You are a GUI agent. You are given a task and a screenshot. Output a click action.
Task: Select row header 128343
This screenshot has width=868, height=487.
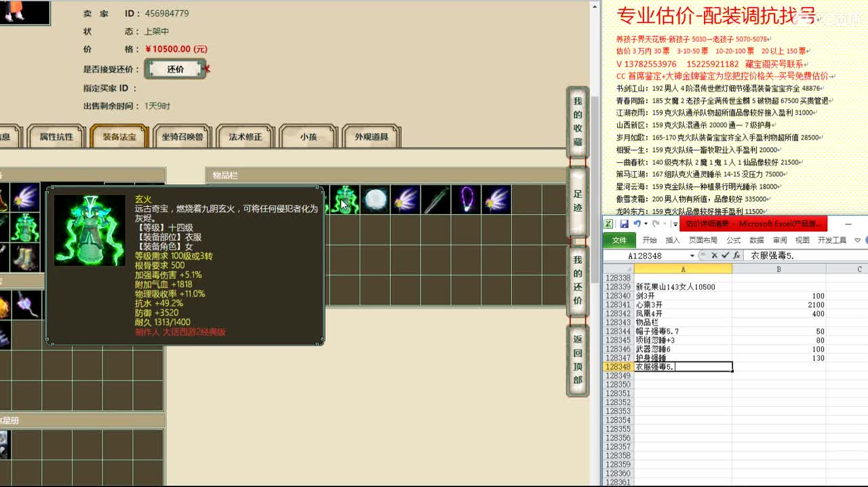click(x=618, y=322)
